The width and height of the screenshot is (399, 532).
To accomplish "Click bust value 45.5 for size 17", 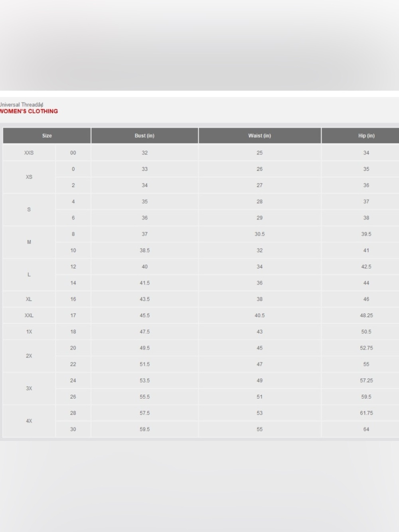I will tap(144, 316).
